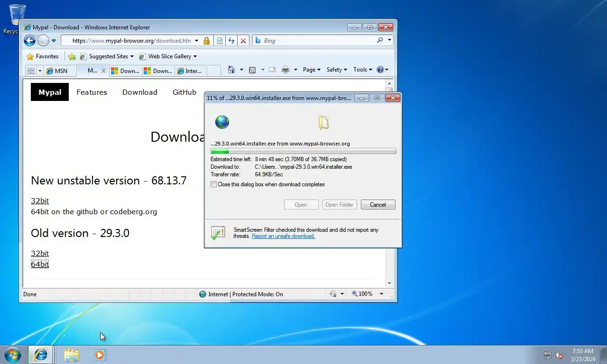Refresh the page with the Refresh icon
The image size is (607, 364).
(x=231, y=41)
